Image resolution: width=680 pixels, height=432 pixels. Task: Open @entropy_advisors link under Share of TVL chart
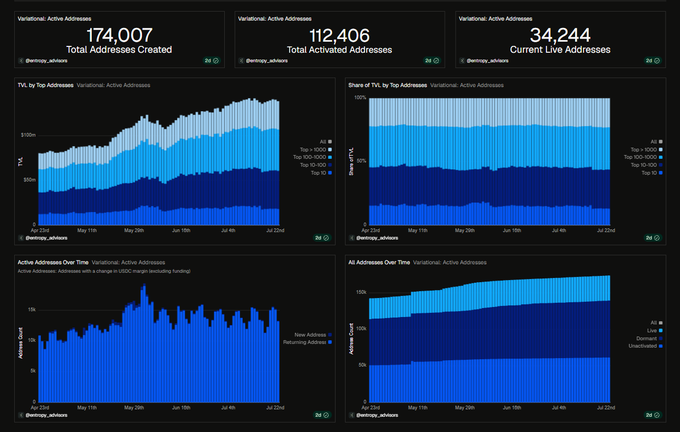pyautogui.click(x=377, y=238)
